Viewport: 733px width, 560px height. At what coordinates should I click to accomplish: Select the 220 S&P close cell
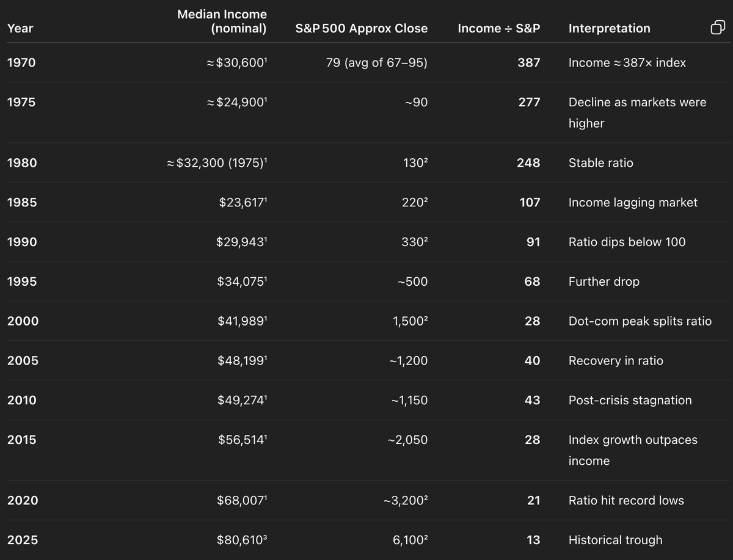(415, 202)
